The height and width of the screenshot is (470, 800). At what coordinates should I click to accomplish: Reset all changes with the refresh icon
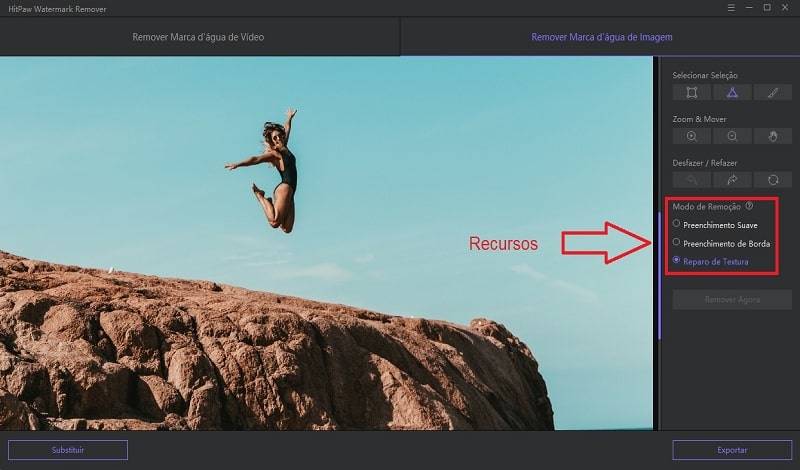(x=772, y=180)
